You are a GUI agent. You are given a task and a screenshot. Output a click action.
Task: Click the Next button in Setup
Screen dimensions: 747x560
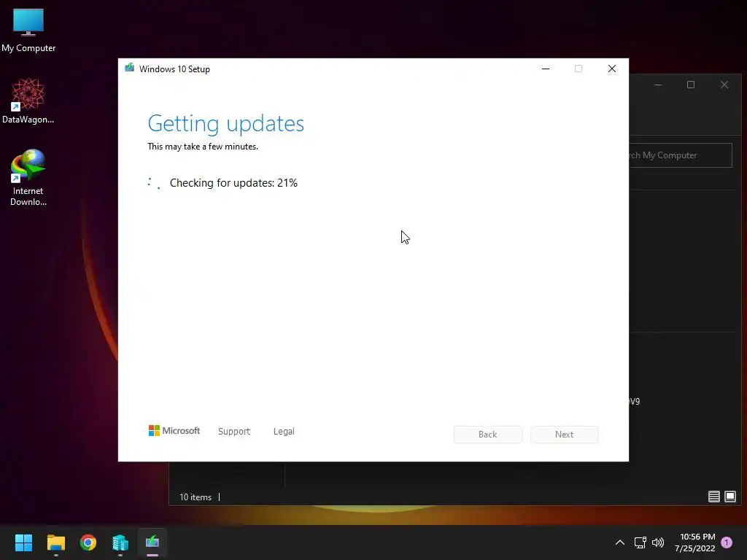pos(565,435)
